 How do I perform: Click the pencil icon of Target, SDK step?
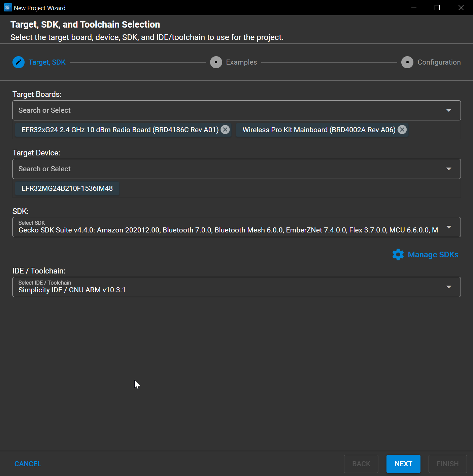coord(19,62)
